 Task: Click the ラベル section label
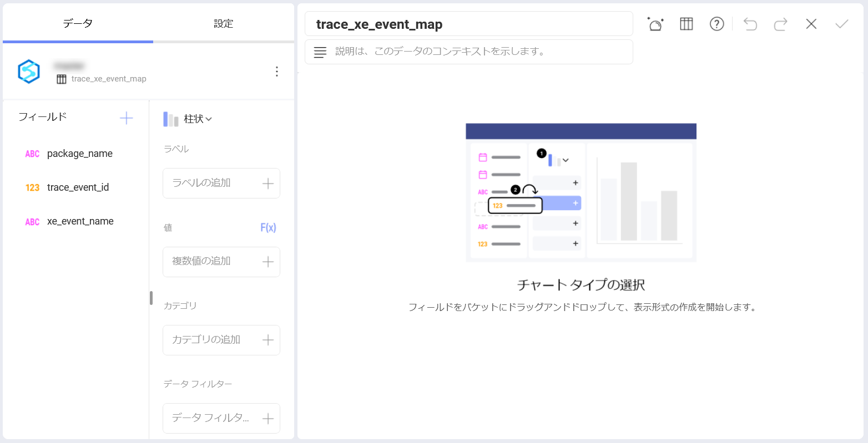(176, 149)
